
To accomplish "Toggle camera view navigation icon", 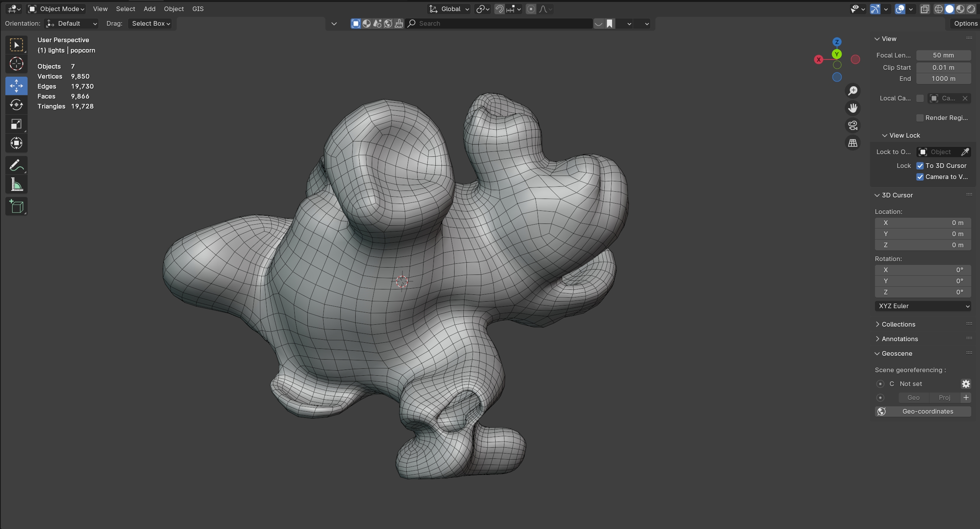I will 852,126.
